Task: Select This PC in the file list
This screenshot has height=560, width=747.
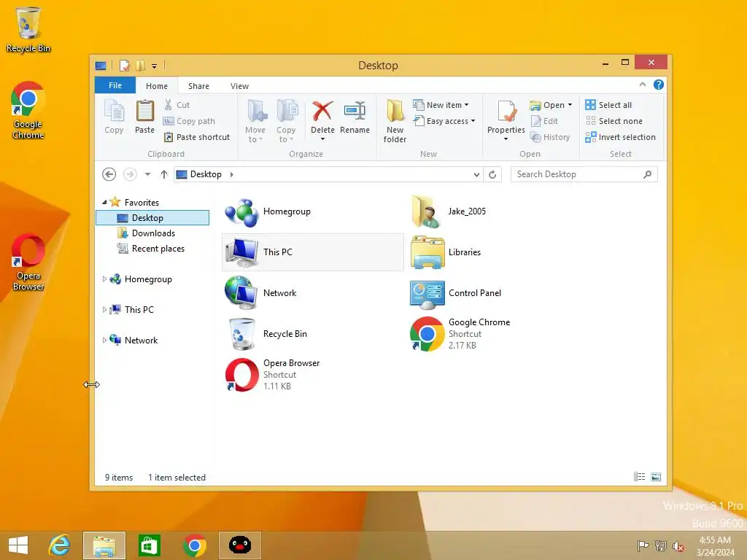Action: tap(313, 252)
